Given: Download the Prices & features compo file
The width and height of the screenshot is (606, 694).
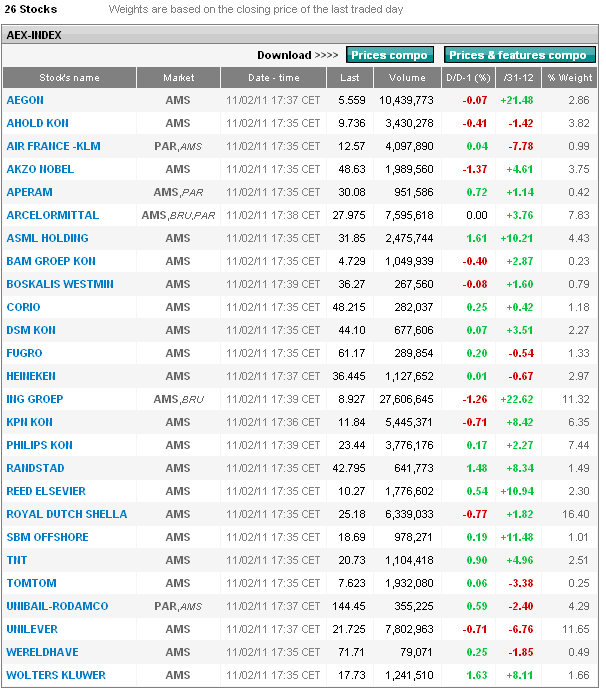Looking at the screenshot, I should tap(519, 55).
